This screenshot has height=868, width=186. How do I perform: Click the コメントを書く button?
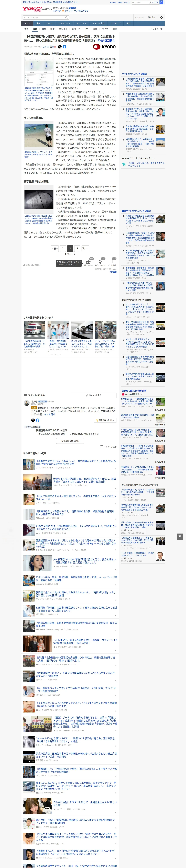(x=93, y=395)
